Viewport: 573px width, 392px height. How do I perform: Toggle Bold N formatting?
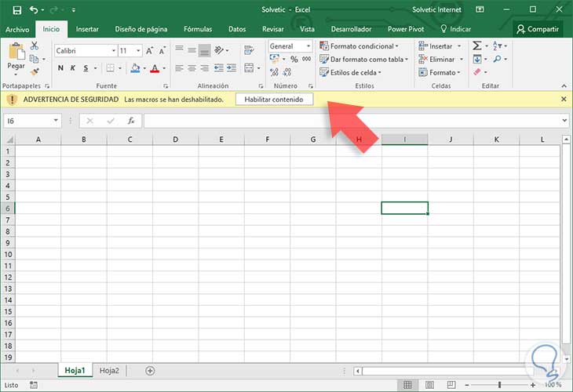pyautogui.click(x=60, y=68)
